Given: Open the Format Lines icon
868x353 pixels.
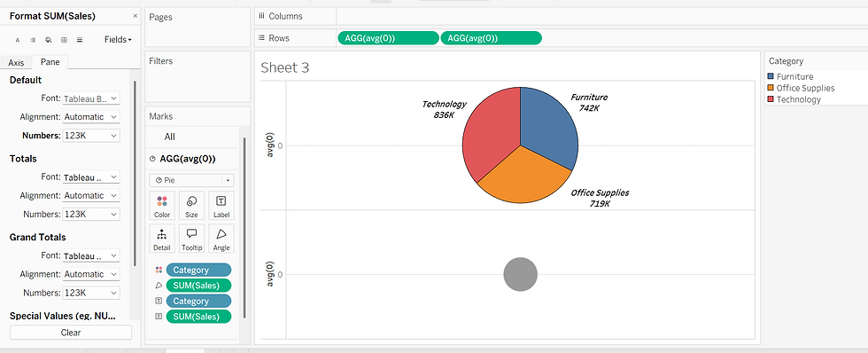Looking at the screenshot, I should [x=80, y=40].
